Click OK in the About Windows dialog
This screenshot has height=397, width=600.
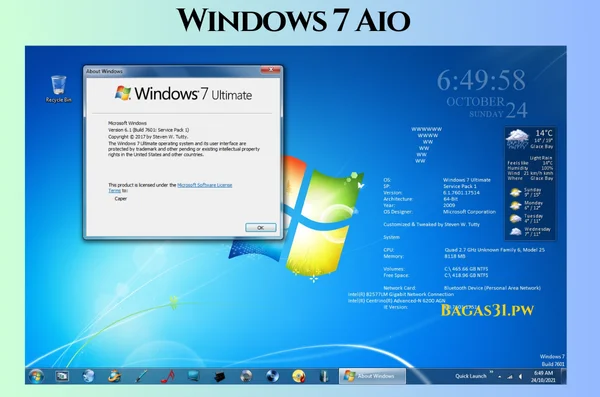(261, 227)
